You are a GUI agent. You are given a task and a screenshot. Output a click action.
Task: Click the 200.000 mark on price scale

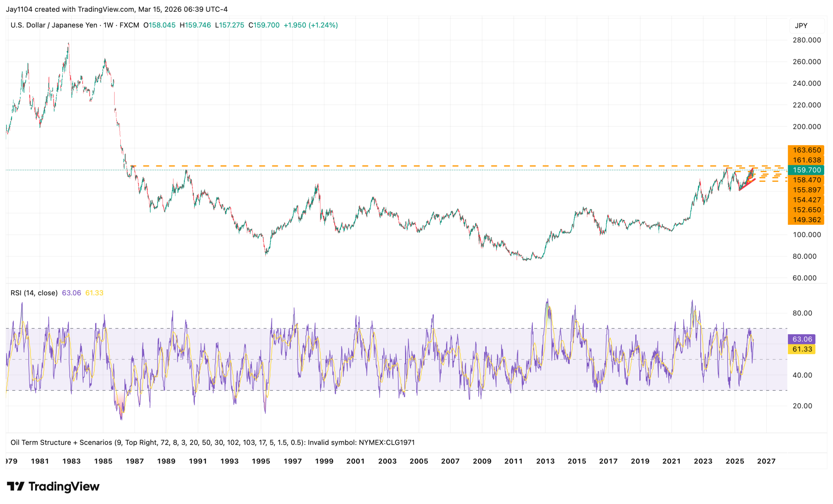(x=807, y=127)
